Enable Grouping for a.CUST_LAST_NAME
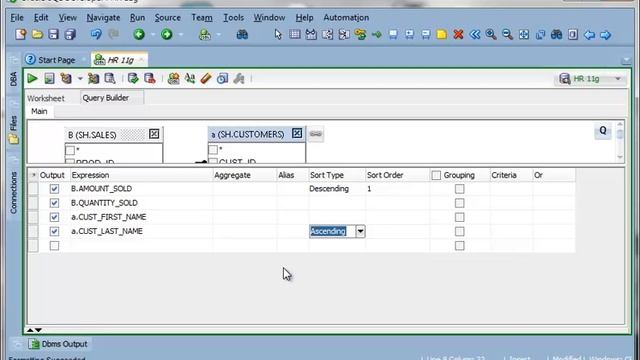This screenshot has width=640, height=360. tap(460, 231)
